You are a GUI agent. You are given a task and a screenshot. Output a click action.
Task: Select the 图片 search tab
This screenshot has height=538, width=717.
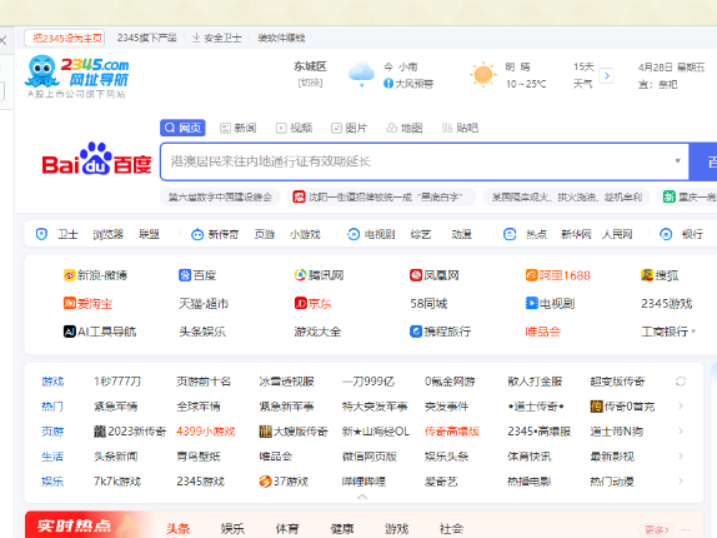tap(349, 128)
